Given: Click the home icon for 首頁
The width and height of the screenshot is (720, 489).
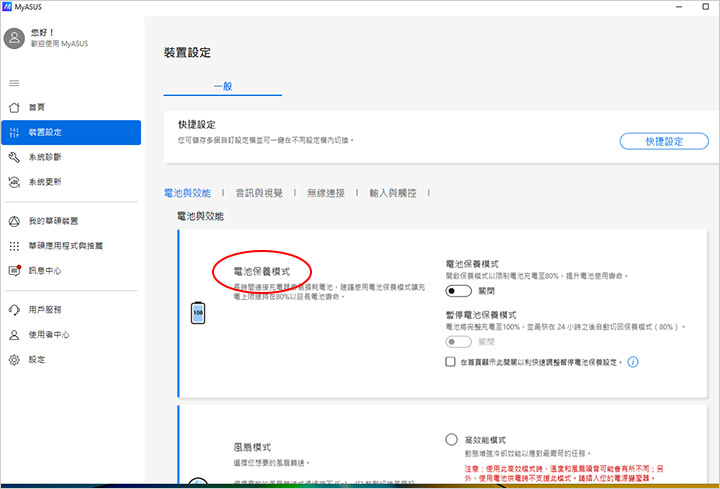Looking at the screenshot, I should click(x=14, y=107).
